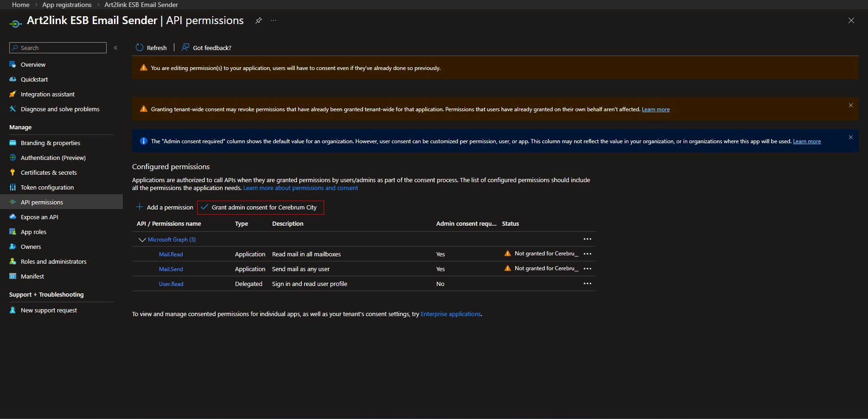The image size is (868, 419).
Task: Click the 'Delegated' type cell for User.Read
Action: coord(249,284)
